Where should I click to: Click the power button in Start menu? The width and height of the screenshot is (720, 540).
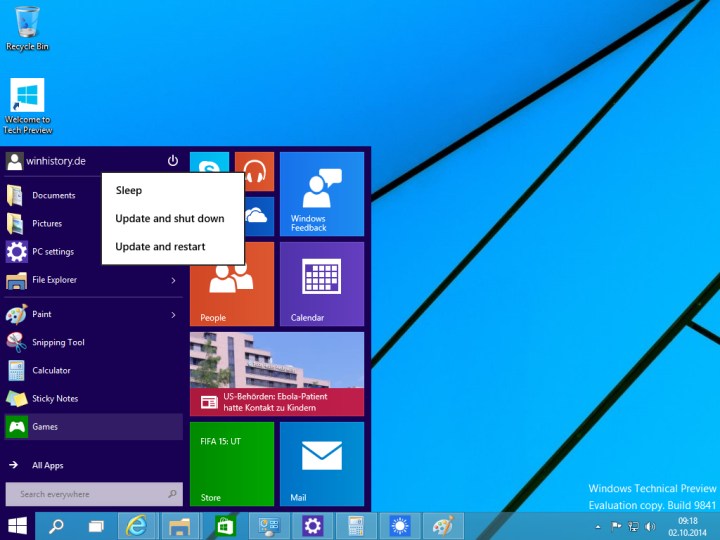(173, 161)
